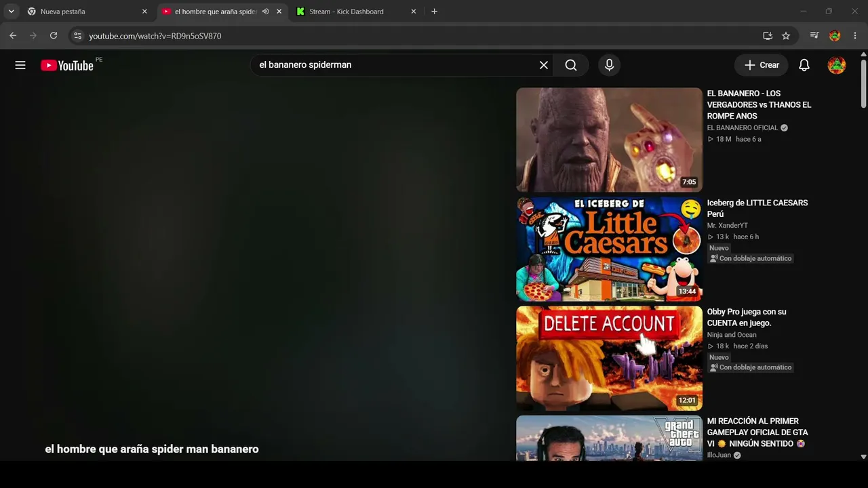Click the Crear button
Viewport: 868px width, 488px height.
point(762,65)
